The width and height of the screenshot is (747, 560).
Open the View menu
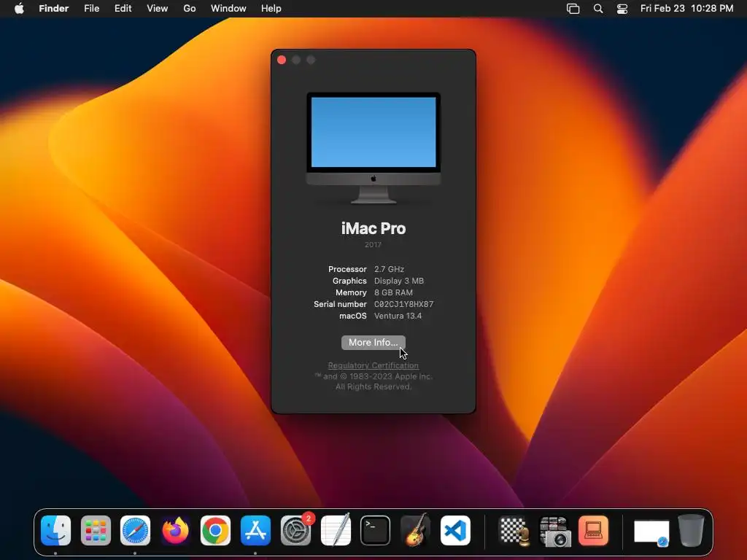pyautogui.click(x=158, y=9)
